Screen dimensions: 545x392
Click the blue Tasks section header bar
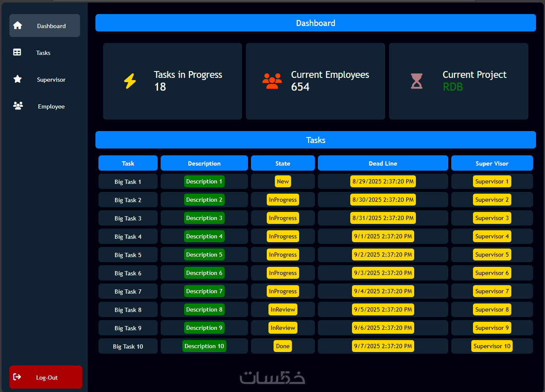316,140
